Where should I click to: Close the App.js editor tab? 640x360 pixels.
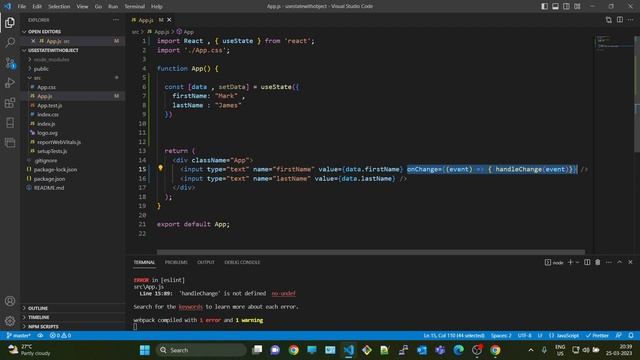[169, 20]
